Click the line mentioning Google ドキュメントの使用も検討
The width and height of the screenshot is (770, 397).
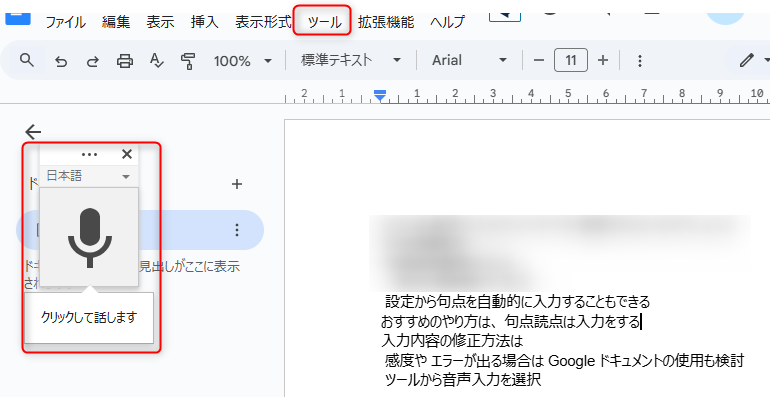pos(564,361)
